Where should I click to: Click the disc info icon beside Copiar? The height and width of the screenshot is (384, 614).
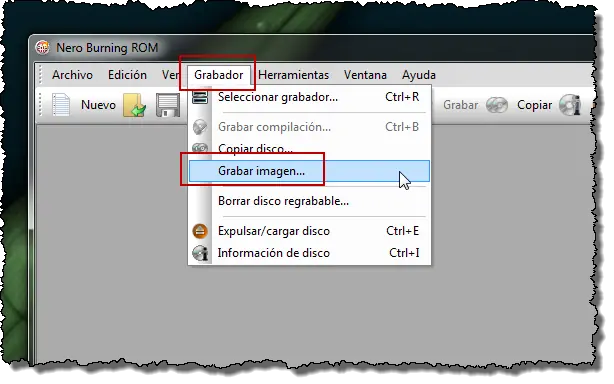tap(570, 105)
